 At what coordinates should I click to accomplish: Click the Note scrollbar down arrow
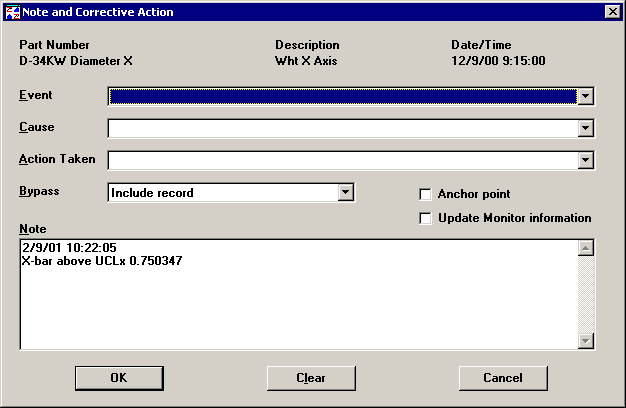click(x=586, y=341)
